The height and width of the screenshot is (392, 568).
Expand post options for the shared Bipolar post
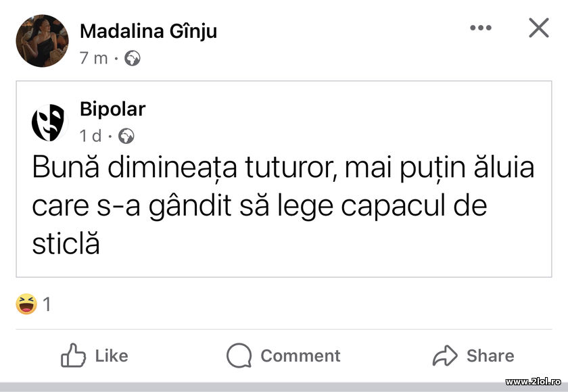(480, 27)
